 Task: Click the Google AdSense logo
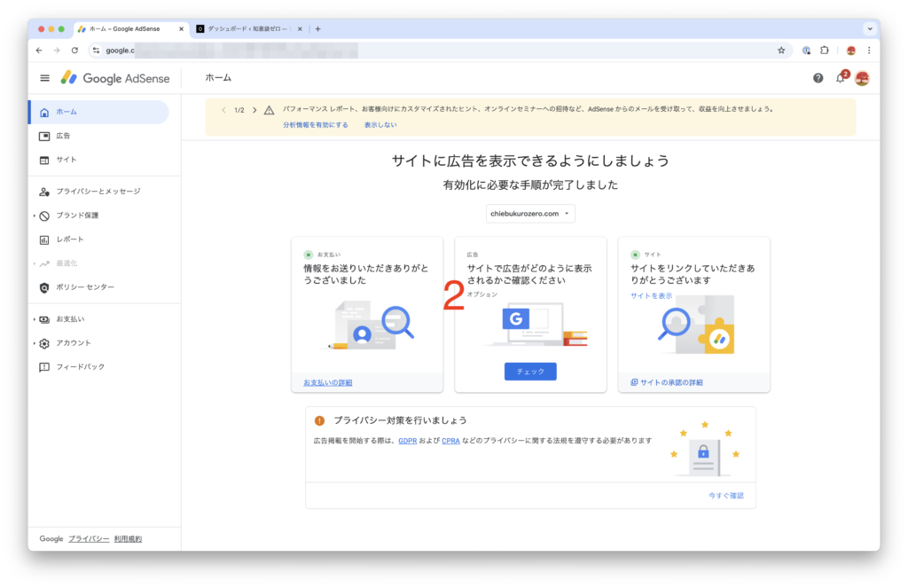click(x=115, y=78)
